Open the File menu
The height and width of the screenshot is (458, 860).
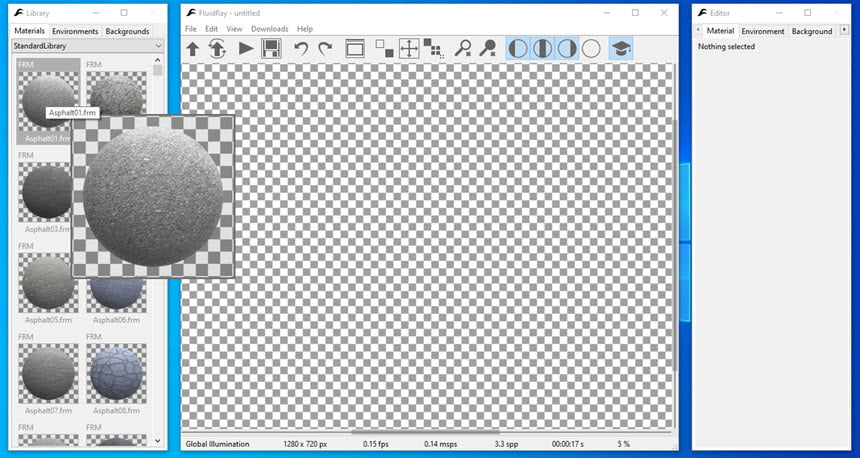point(190,29)
